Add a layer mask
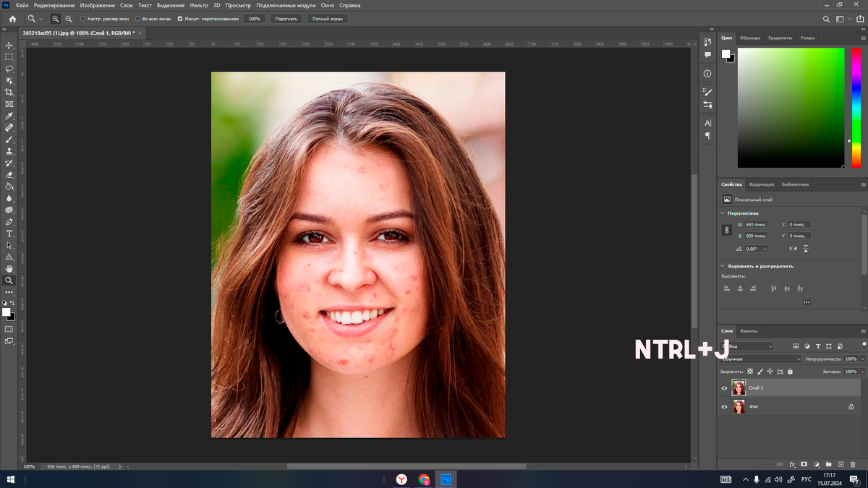The image size is (868, 488). click(804, 464)
